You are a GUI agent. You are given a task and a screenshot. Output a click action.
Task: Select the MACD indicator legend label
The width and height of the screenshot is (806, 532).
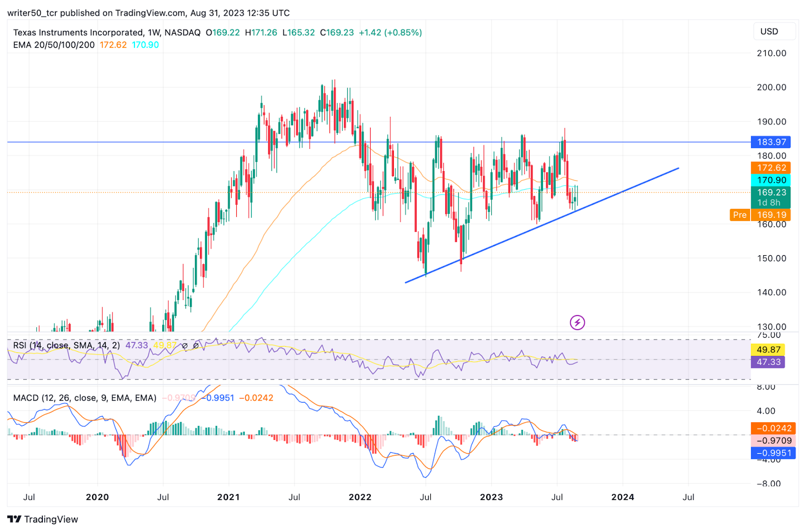[85, 398]
